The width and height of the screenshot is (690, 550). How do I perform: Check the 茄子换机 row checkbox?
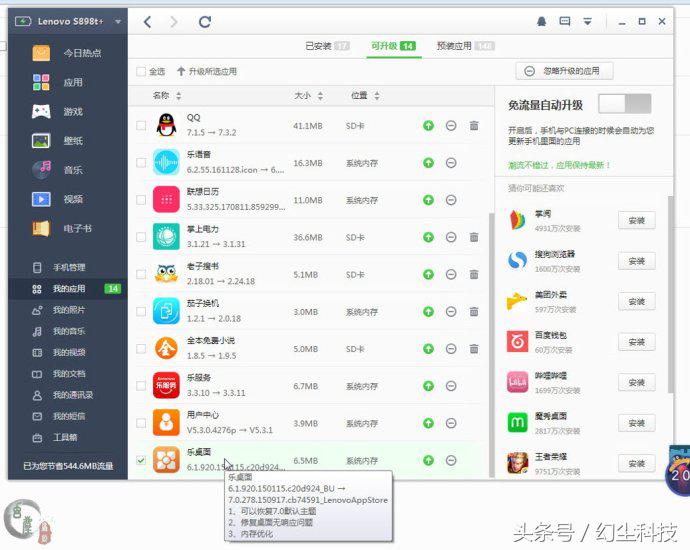[x=141, y=312]
